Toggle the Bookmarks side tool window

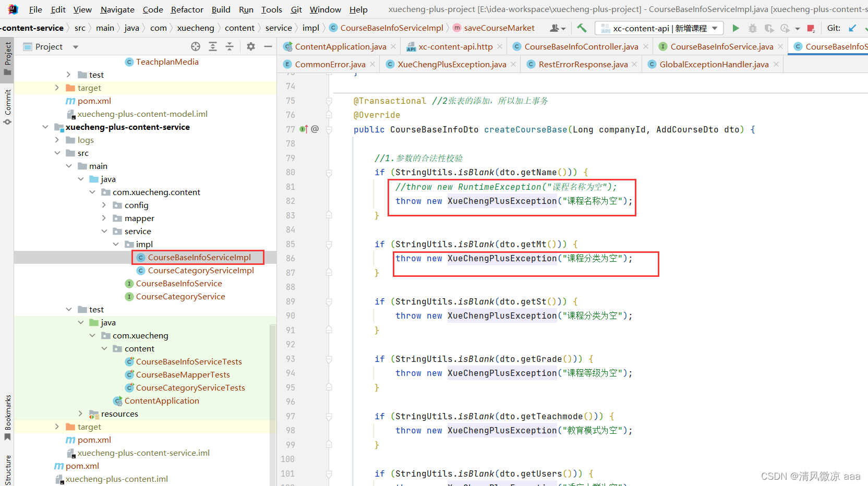tap(7, 417)
